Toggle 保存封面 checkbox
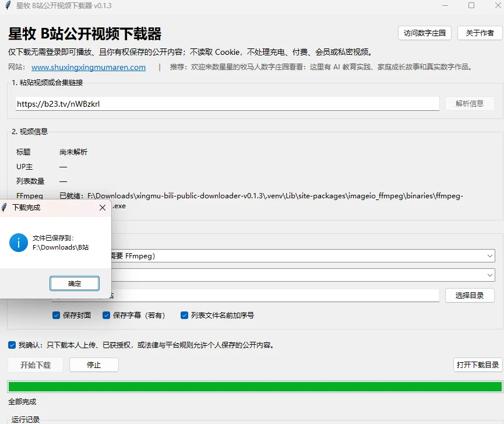Image resolution: width=504 pixels, height=424 pixels. tap(57, 316)
